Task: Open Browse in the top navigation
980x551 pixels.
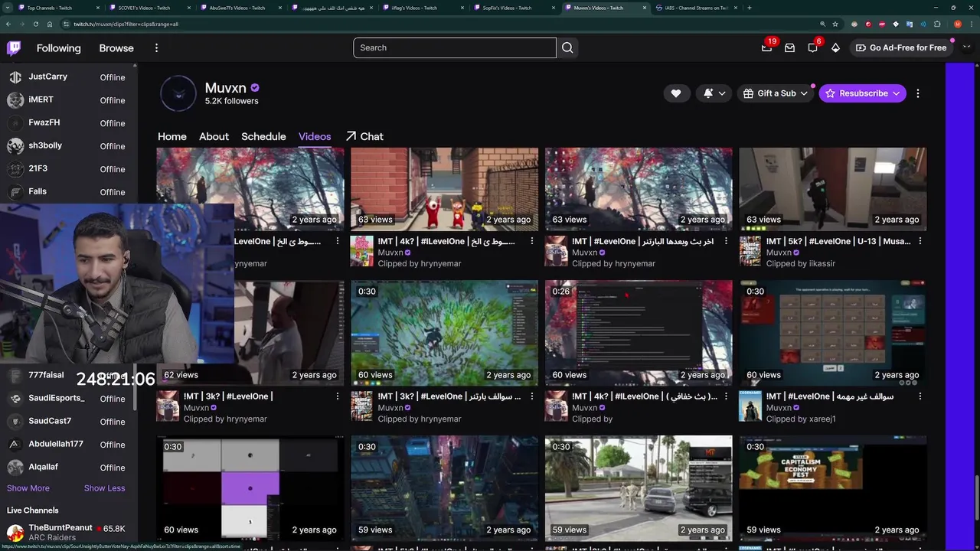Action: pos(116,47)
